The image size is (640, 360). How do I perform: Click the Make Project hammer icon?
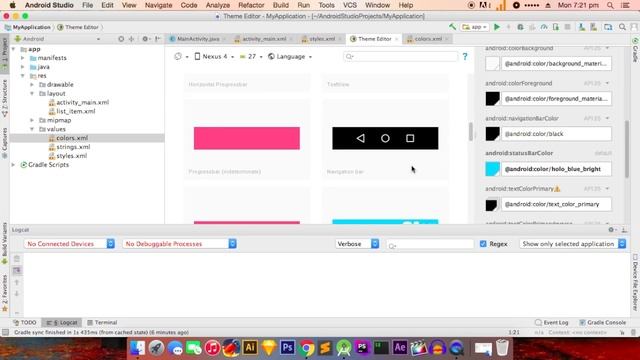tap(452, 27)
